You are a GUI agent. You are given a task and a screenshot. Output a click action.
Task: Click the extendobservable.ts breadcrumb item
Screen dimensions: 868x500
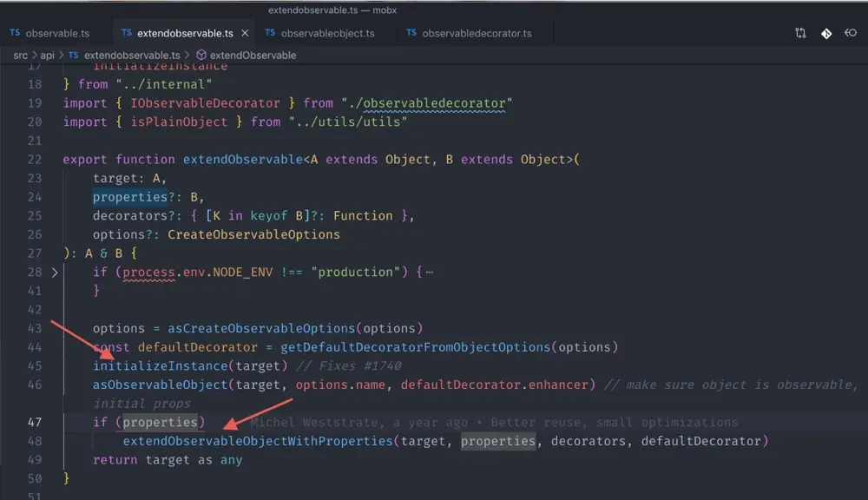[132, 56]
